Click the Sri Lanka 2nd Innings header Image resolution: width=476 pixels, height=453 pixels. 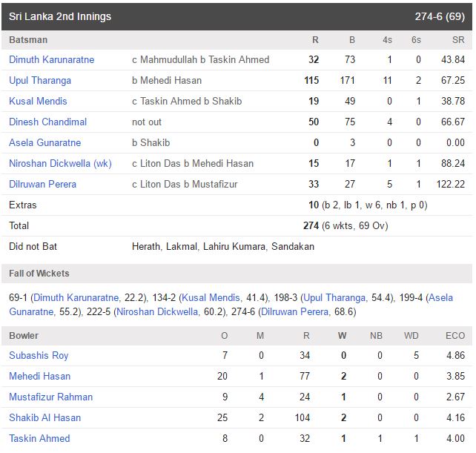60,16
